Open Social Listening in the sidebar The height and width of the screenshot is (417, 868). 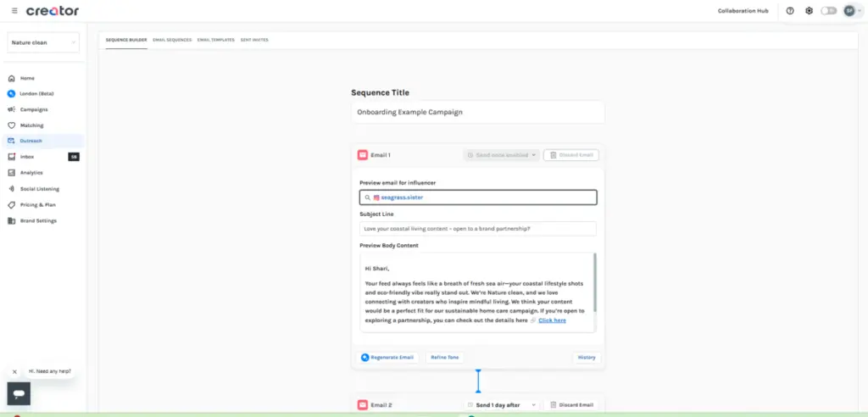pyautogui.click(x=39, y=189)
